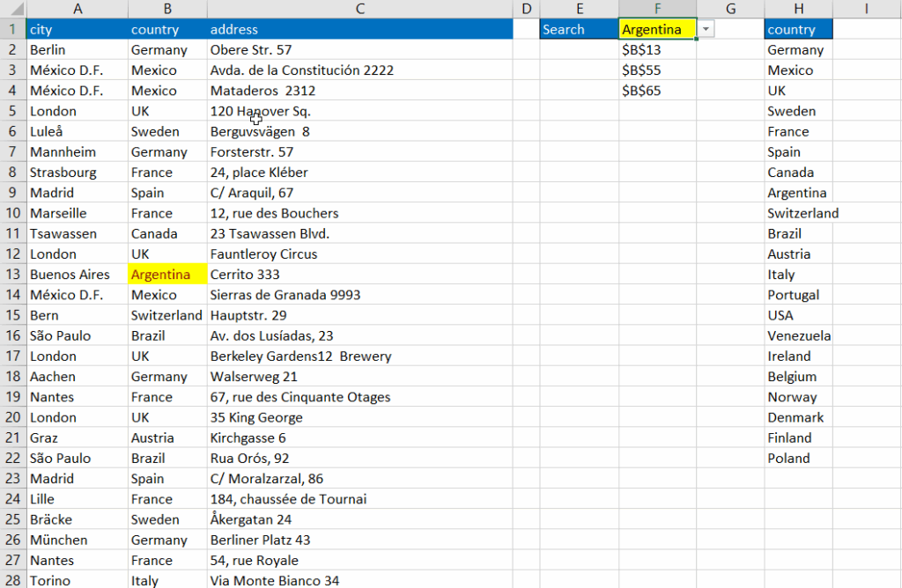Select column D header
The image size is (902, 588).
527,9
